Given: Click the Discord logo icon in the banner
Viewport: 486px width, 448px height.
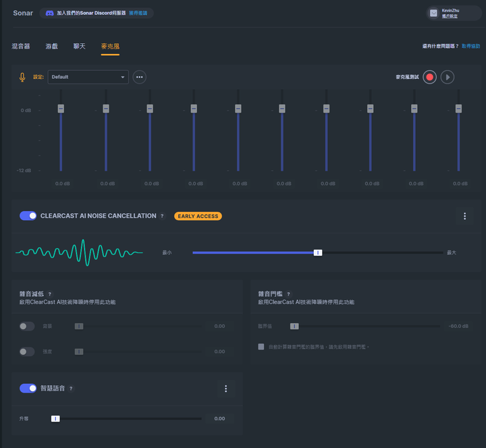Looking at the screenshot, I should click(49, 13).
